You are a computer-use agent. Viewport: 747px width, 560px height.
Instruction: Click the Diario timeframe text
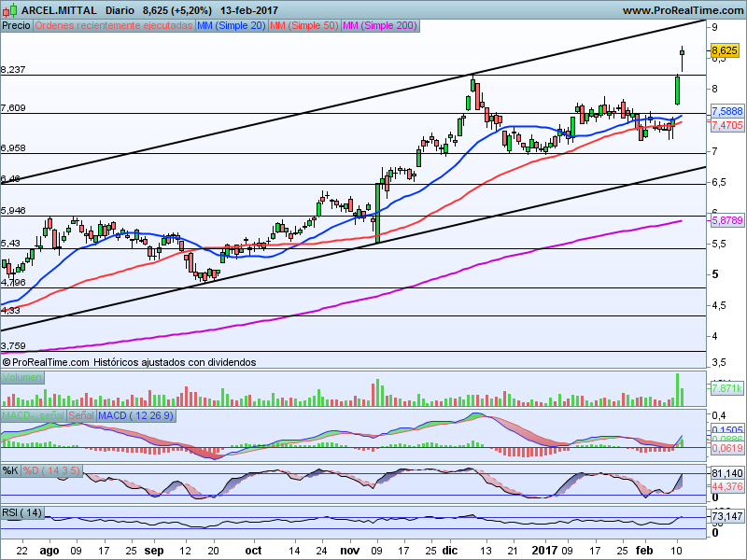(x=120, y=10)
